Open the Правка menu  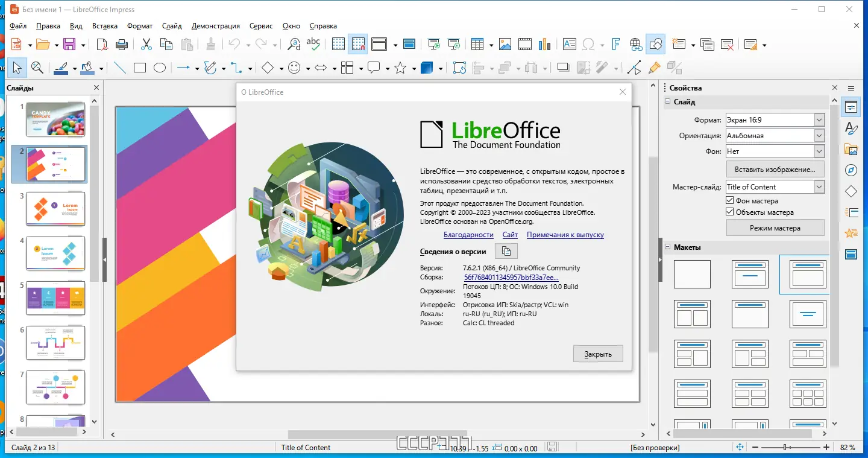(x=48, y=26)
